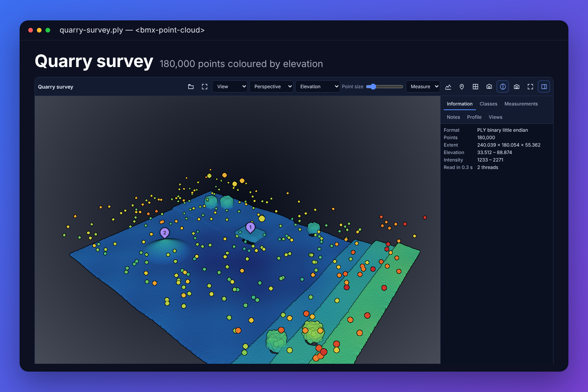Click the Extent value '240.039 × 180.054 × 55.362'

coord(509,145)
